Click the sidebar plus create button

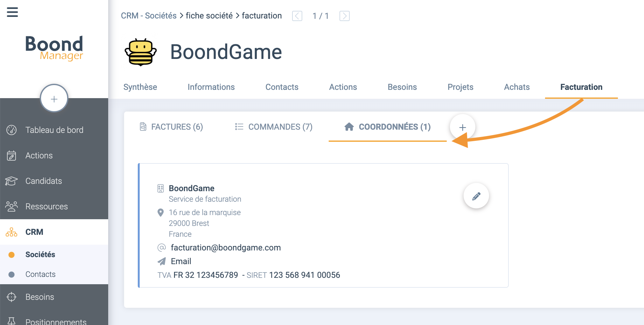(54, 99)
